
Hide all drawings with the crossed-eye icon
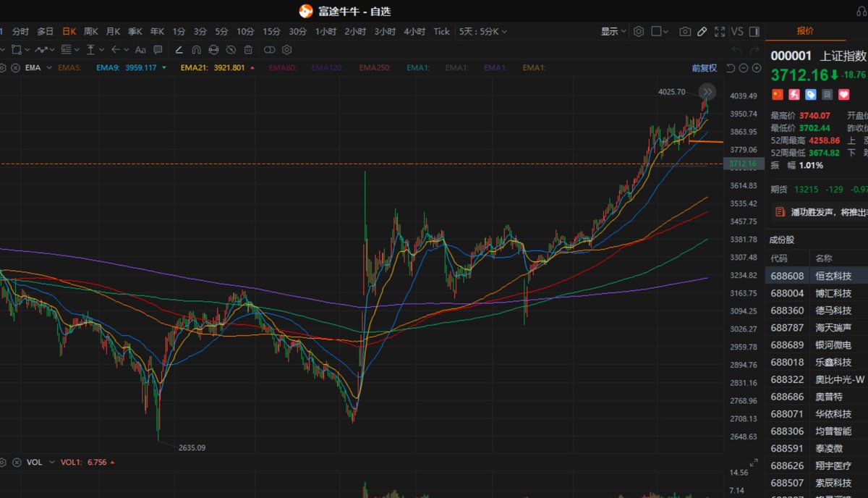(231, 49)
